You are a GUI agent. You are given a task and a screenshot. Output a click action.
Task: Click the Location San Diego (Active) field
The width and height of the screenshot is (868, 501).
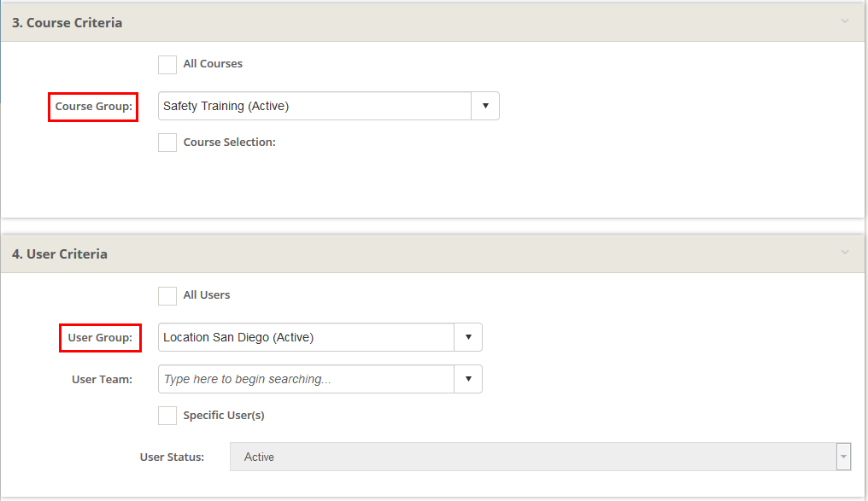pyautogui.click(x=306, y=337)
